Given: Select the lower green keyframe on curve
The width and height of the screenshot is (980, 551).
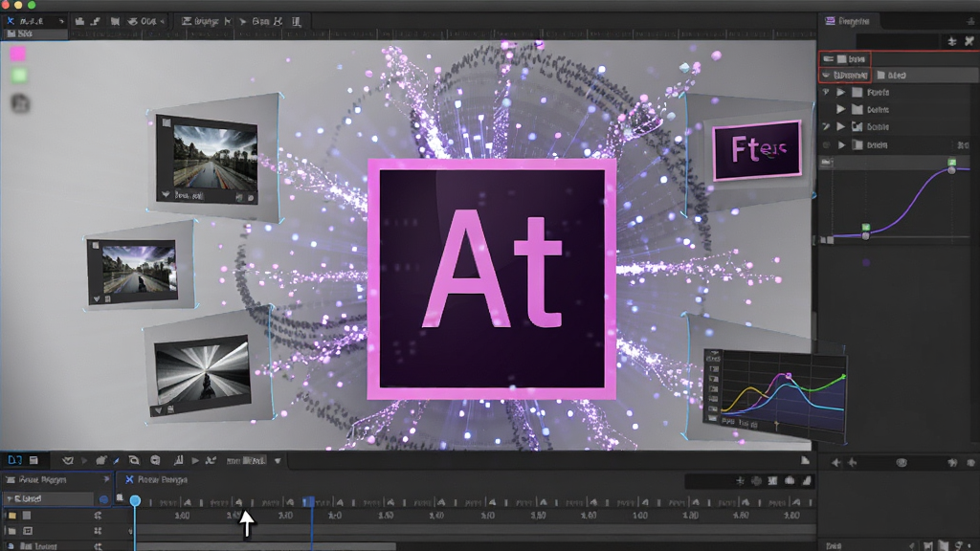Looking at the screenshot, I should click(x=865, y=228).
